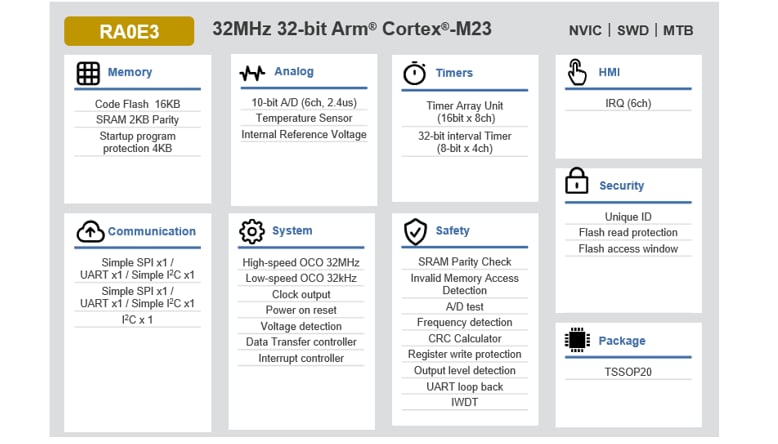Click the Package chip icon
Screen dimensions: 778x444
[577, 340]
